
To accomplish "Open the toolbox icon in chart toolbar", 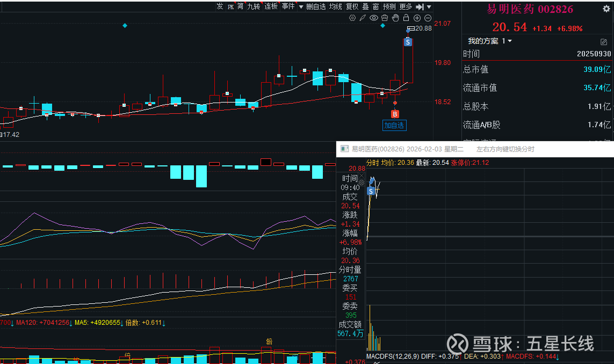I will (x=385, y=18).
